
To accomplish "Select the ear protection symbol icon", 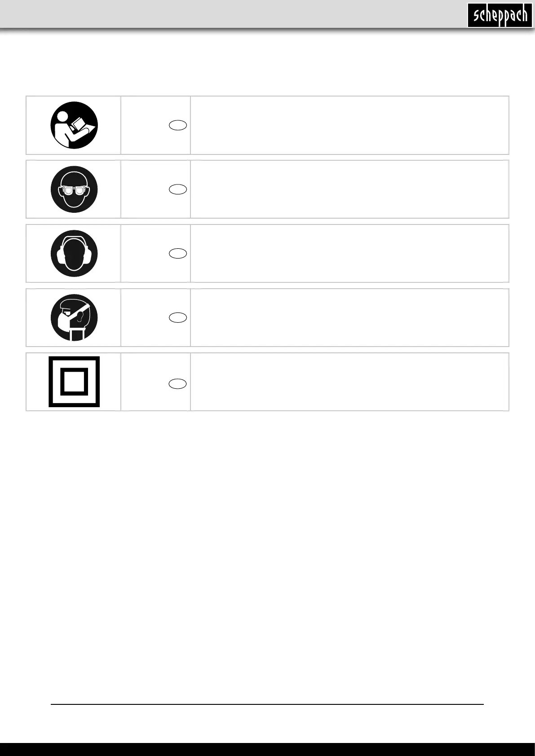I will (74, 254).
